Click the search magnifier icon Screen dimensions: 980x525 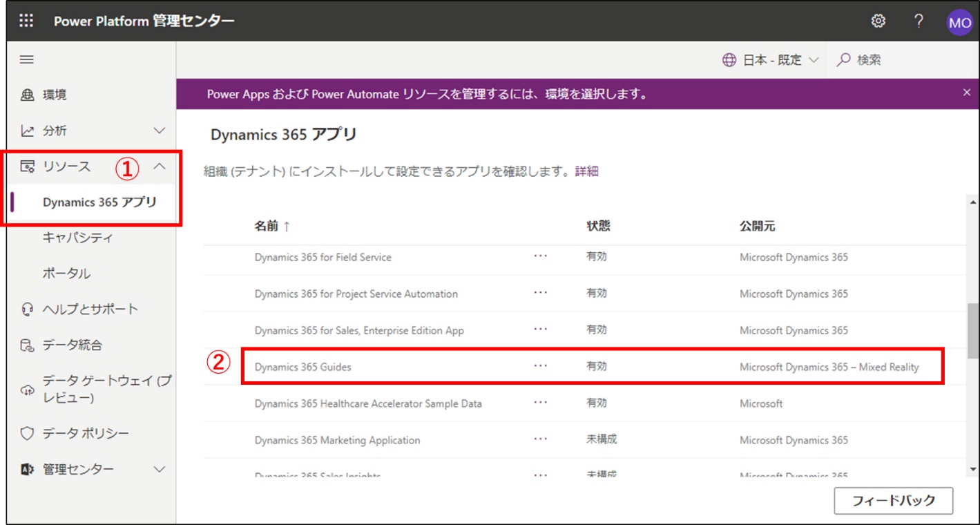843,60
